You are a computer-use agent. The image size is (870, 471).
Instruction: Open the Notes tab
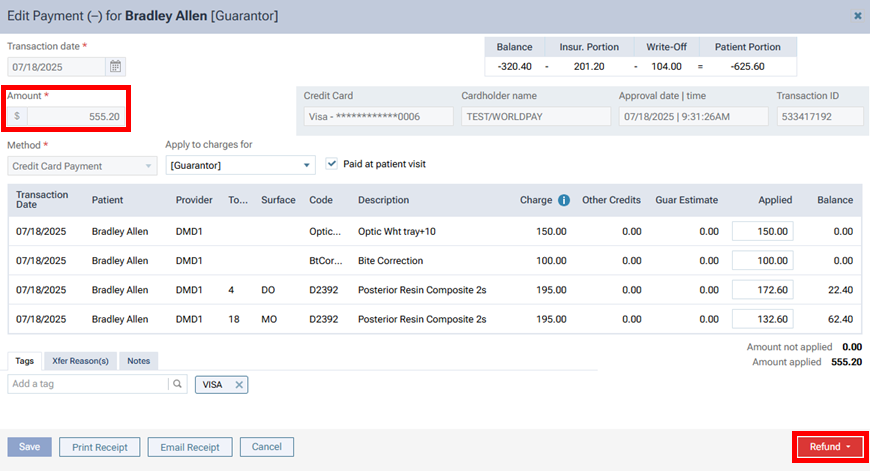pos(139,361)
